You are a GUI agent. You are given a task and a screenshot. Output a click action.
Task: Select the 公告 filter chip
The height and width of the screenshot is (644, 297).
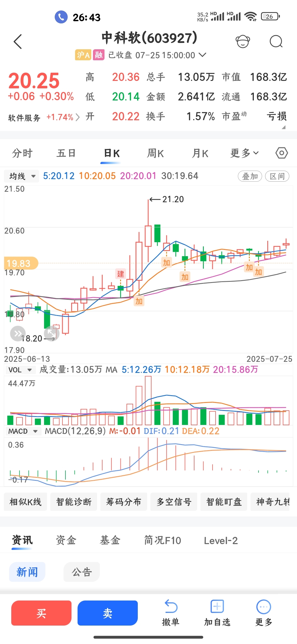point(82,572)
